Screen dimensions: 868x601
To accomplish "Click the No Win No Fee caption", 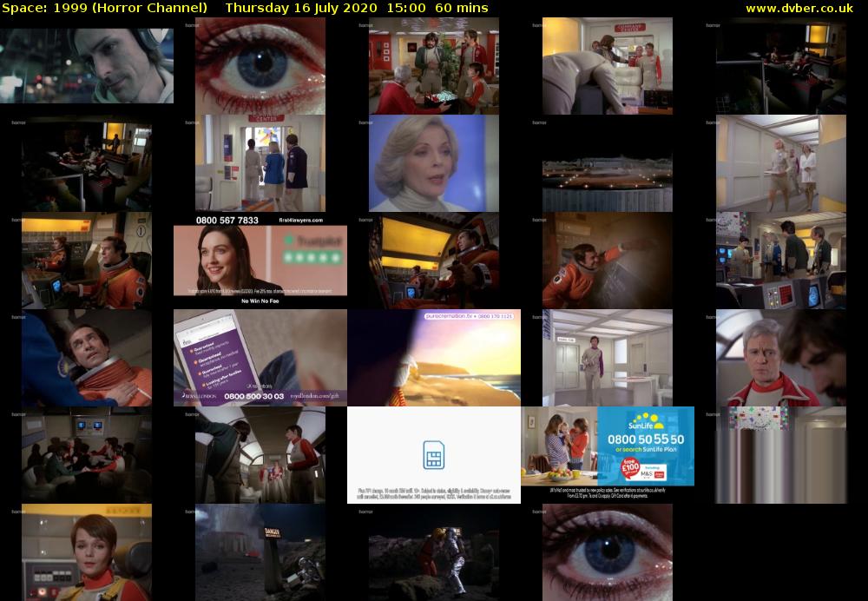I will point(260,300).
